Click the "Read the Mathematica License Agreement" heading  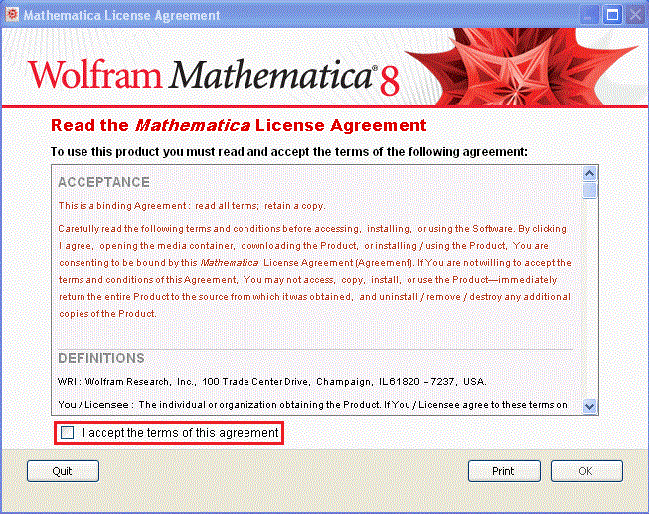click(x=238, y=126)
